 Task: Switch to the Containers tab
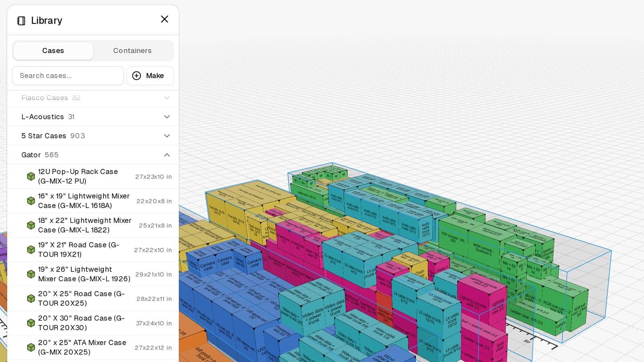[132, 51]
